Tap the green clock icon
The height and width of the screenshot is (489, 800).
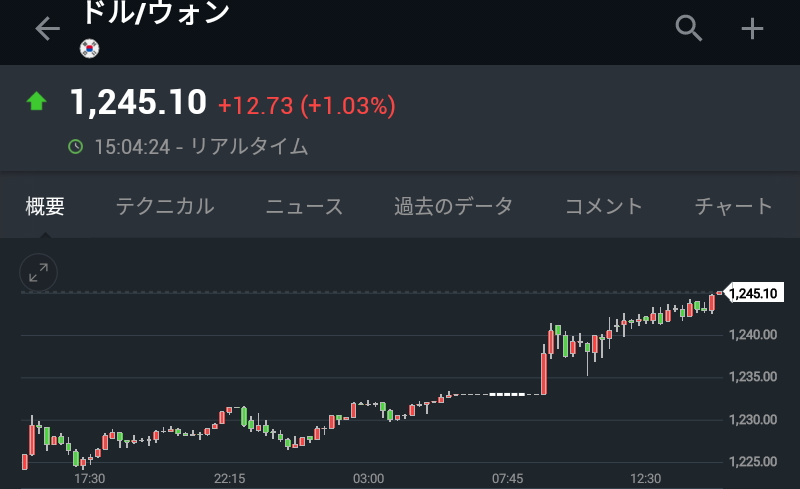pos(75,147)
